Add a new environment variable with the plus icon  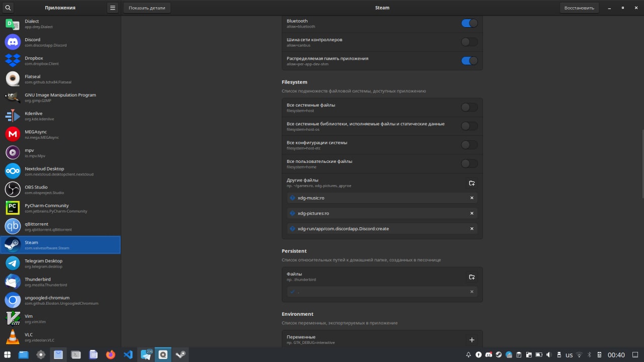pos(471,340)
